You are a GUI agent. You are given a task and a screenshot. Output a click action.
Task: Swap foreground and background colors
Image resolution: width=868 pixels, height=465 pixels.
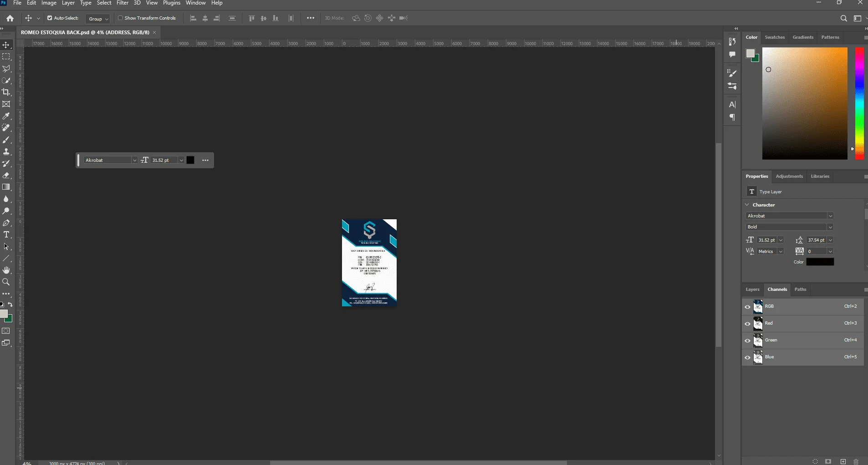(x=10, y=305)
